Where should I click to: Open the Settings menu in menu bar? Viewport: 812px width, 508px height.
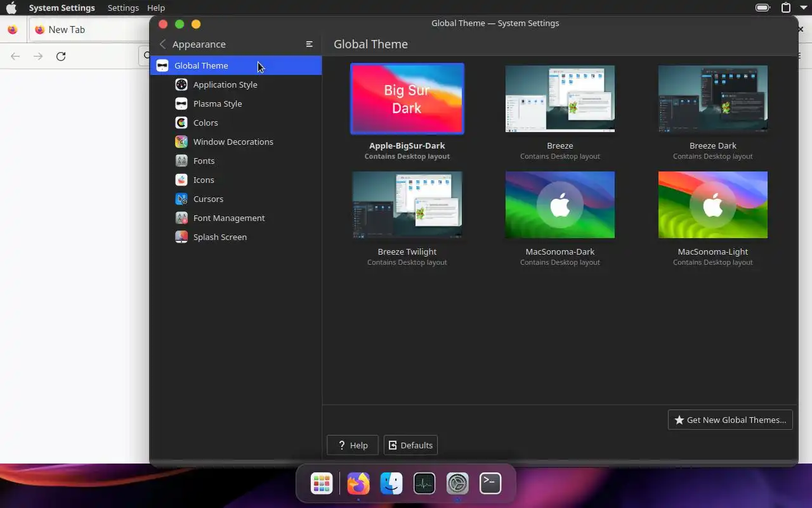tap(123, 8)
